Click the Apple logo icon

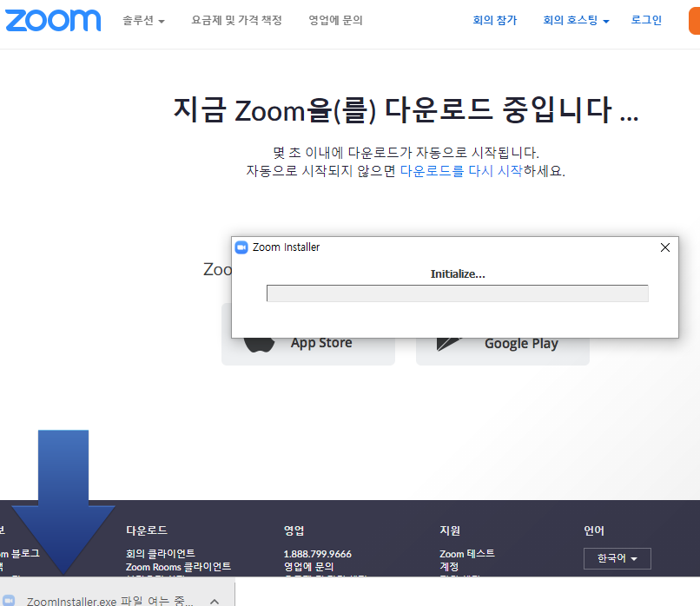(260, 345)
